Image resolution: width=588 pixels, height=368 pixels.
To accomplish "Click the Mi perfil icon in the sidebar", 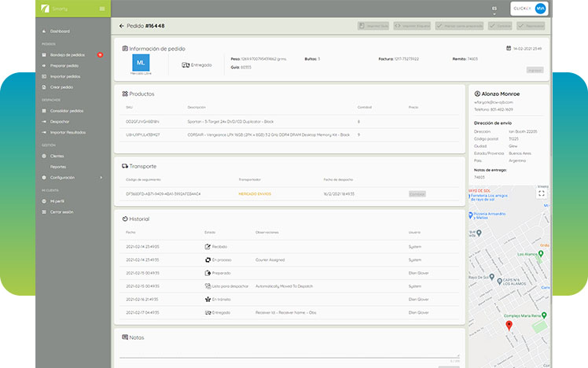I will click(x=44, y=201).
